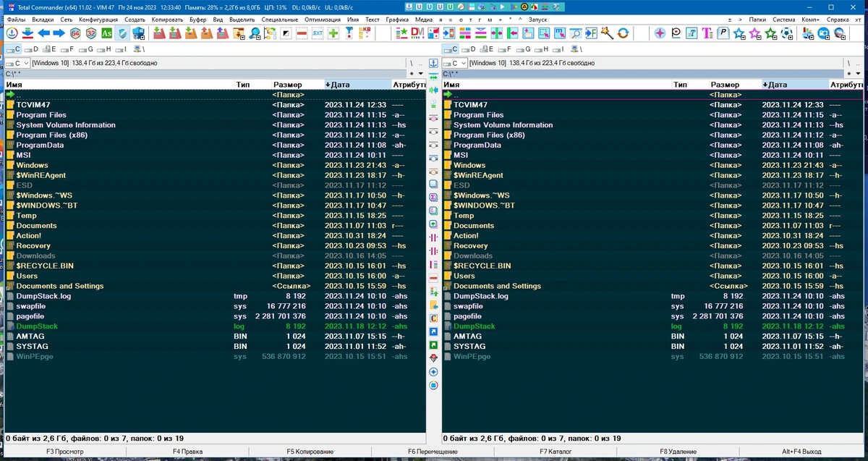
Task: Go to root via backslash button in left panel
Action: click(x=412, y=63)
